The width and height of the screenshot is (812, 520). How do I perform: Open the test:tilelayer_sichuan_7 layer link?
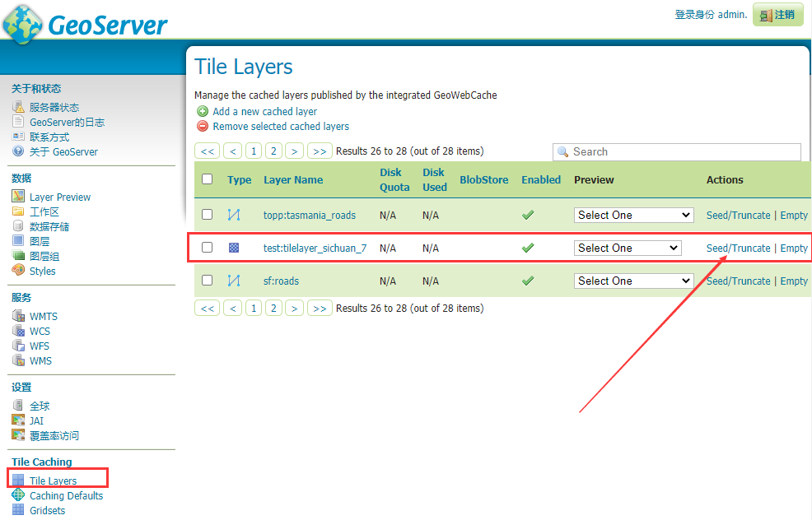coord(315,248)
